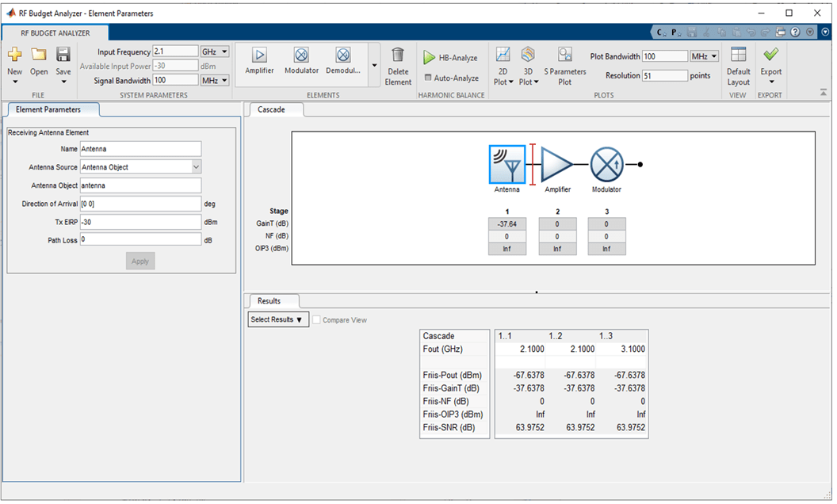This screenshot has height=504, width=837.
Task: Click the Tx EIRP field
Action: pos(141,222)
